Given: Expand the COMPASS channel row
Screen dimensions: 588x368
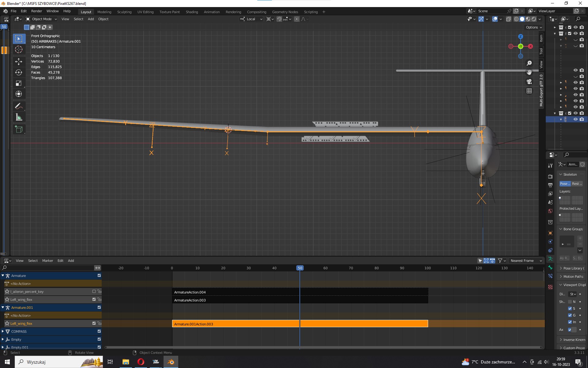Looking at the screenshot, I should click(3, 331).
